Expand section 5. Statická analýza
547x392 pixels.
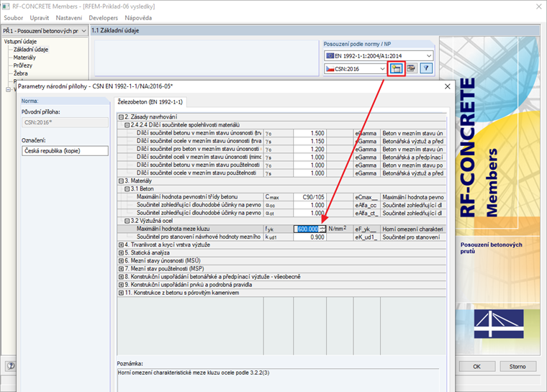[x=121, y=253]
